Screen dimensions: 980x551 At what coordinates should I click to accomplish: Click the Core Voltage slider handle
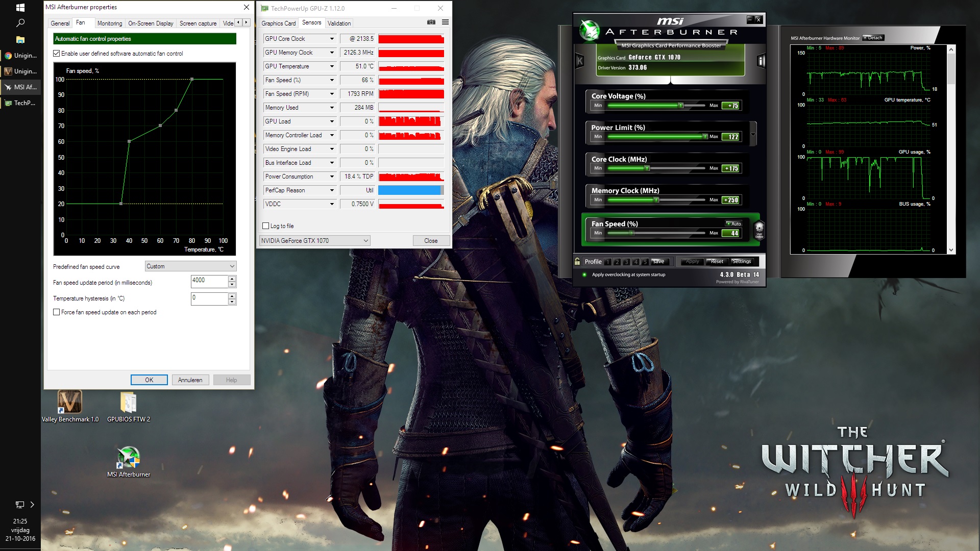coord(680,106)
